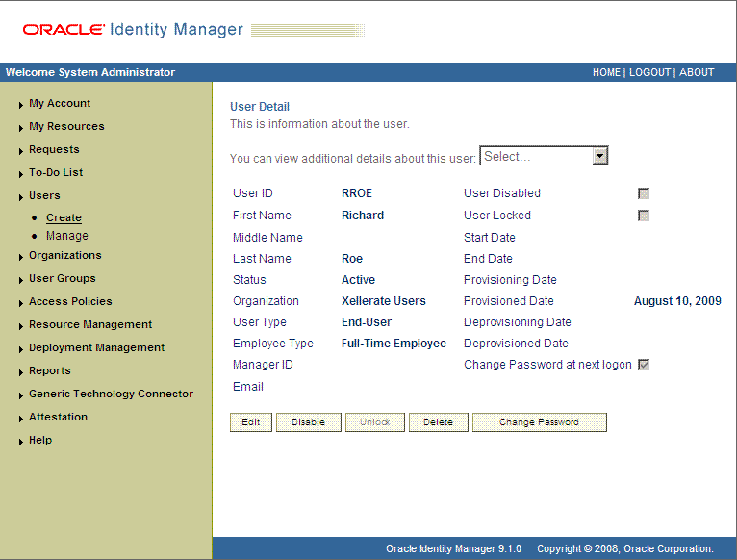Click the Provisioned Date label
Viewport: 737px width, 560px height.
point(509,301)
